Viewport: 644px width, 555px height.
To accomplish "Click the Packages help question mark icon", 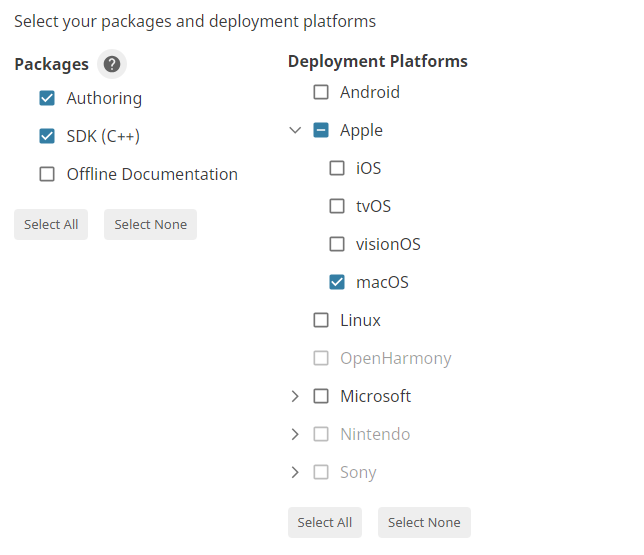I will [112, 64].
